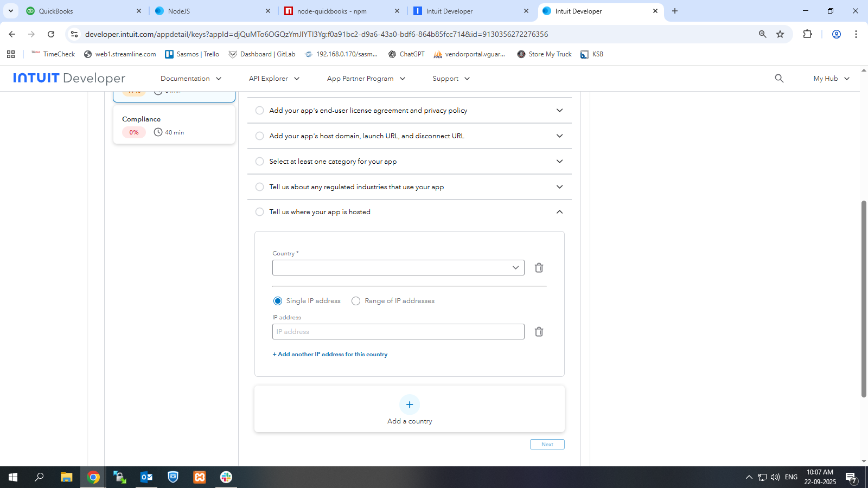
Task: Select Range of IP addresses option
Action: coord(356,301)
